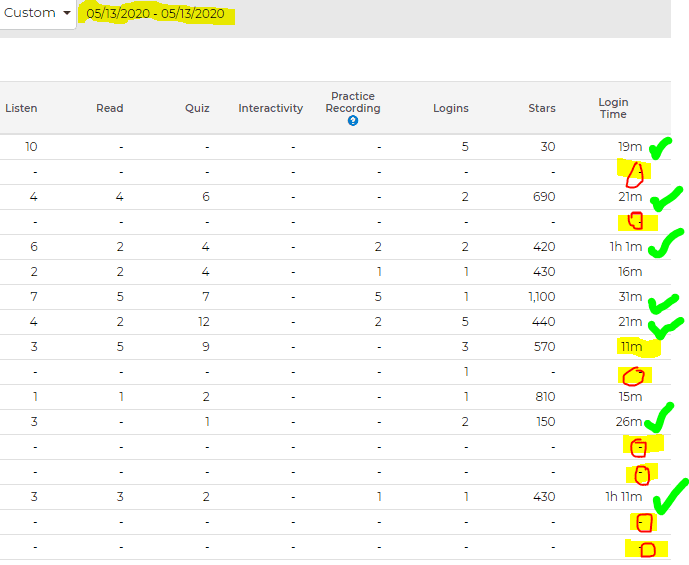Screen dimensions: 689x565
Task: Sort by the Logins column header
Action: click(451, 109)
